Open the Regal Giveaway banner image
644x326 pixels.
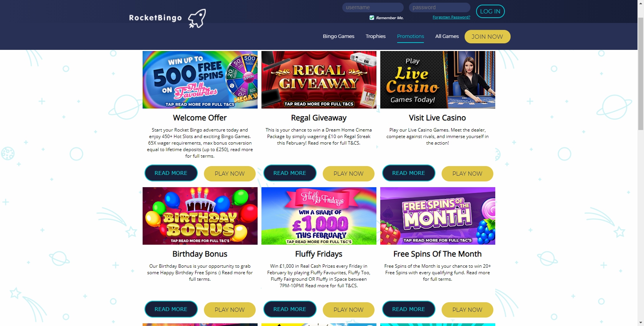319,80
